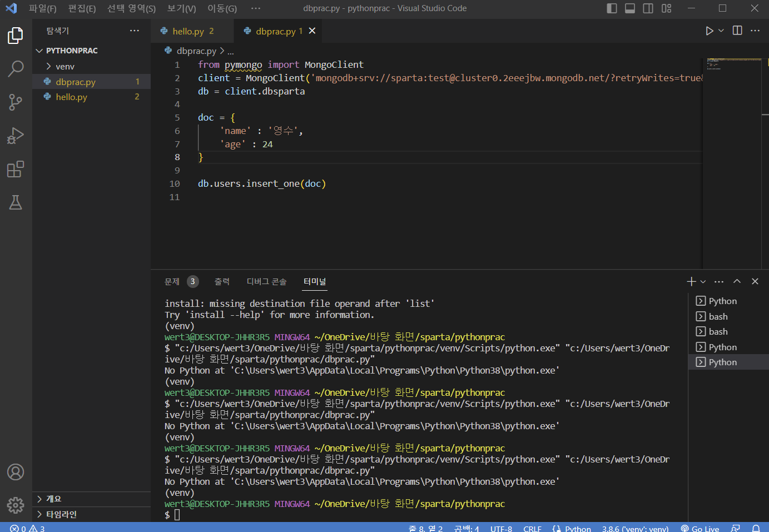Select the highlighted Python terminal in list
Image resolution: width=769 pixels, height=532 pixels.
click(728, 362)
